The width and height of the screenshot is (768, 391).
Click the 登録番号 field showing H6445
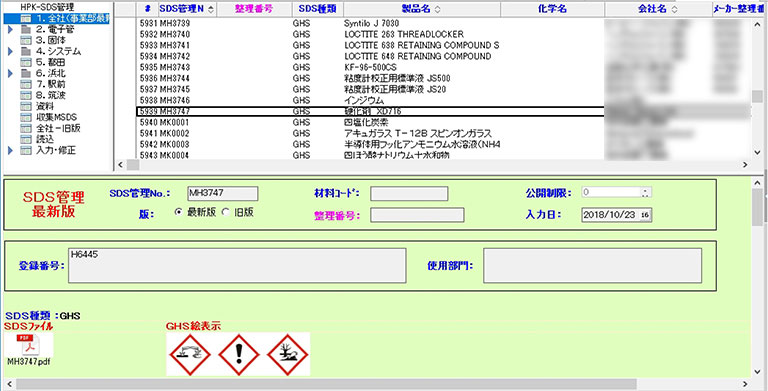237,266
